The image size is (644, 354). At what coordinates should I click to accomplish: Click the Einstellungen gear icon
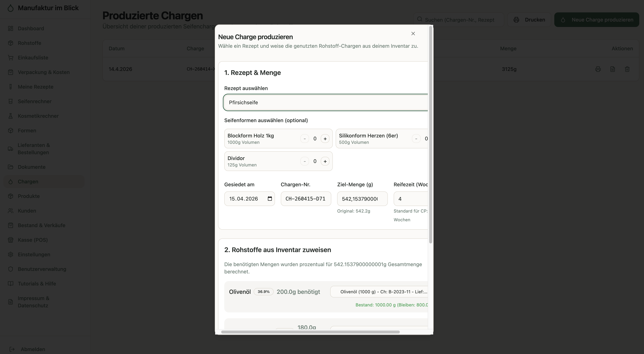coord(11,254)
